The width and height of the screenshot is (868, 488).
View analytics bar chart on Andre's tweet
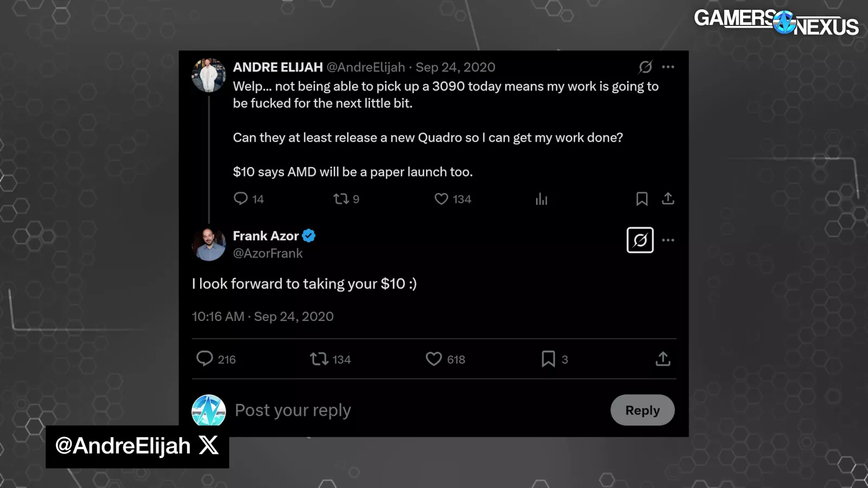[541, 199]
